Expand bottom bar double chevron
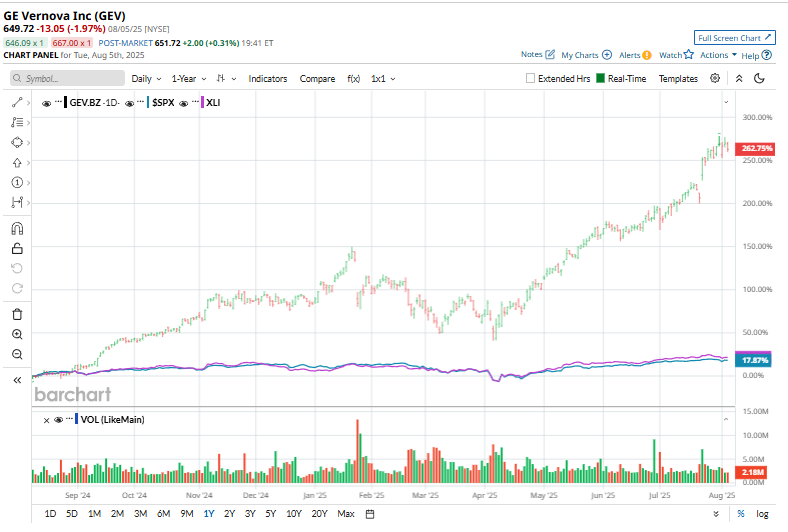Image resolution: width=788 pixels, height=532 pixels. click(x=716, y=514)
